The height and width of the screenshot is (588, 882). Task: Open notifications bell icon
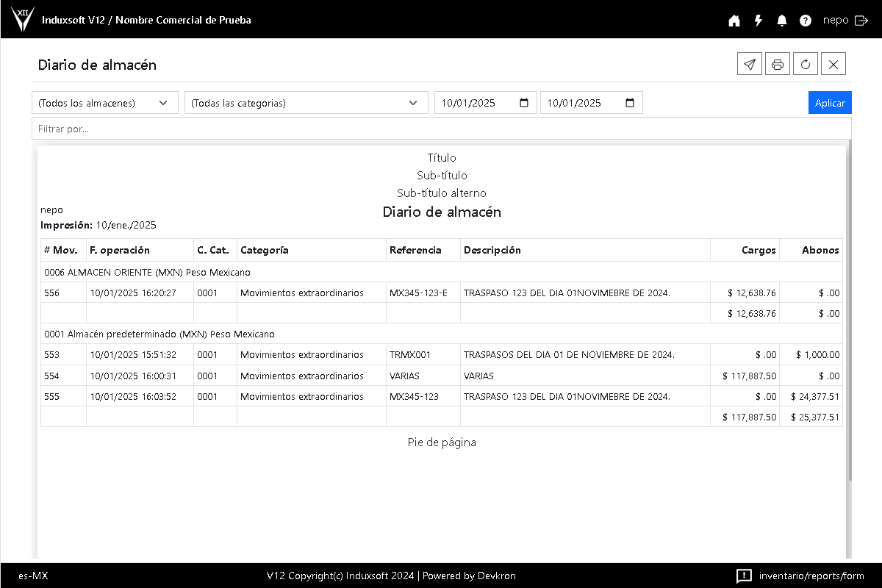[781, 21]
